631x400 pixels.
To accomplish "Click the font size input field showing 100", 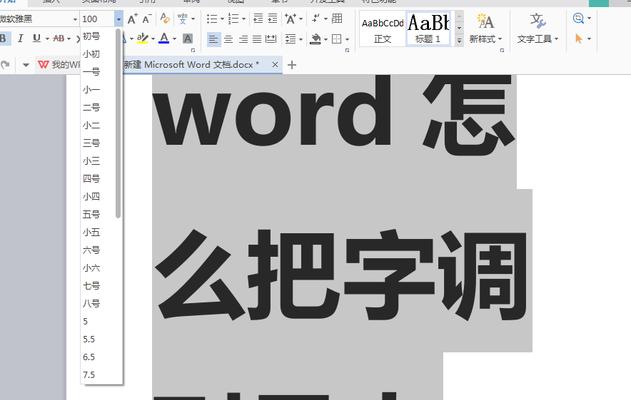I will [x=97, y=19].
